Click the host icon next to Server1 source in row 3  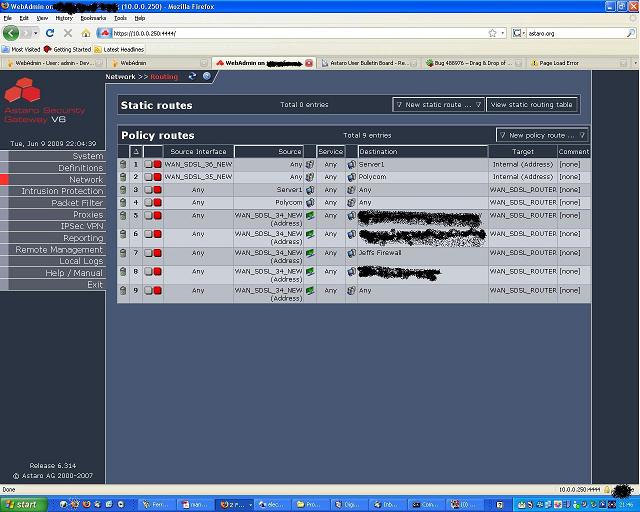[x=310, y=189]
